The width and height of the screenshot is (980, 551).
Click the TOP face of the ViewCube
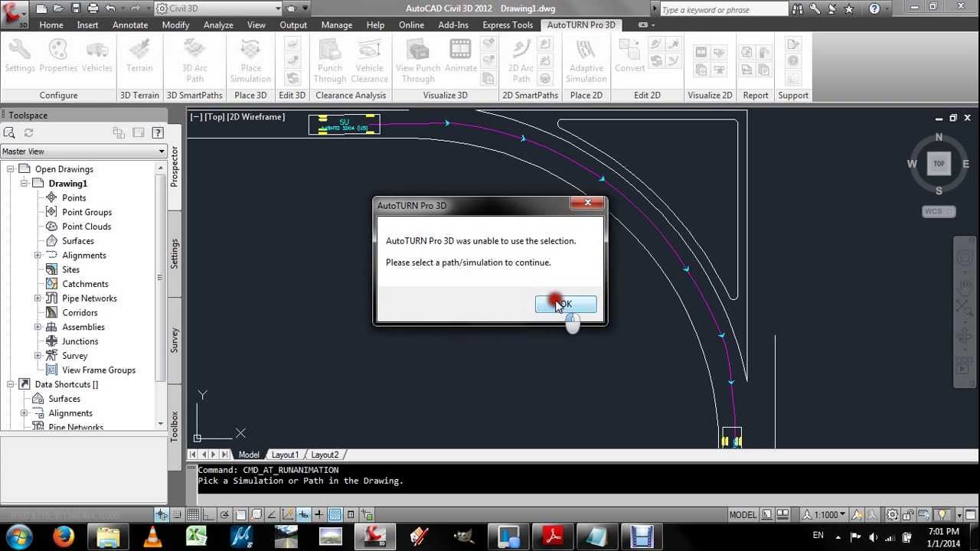939,163
